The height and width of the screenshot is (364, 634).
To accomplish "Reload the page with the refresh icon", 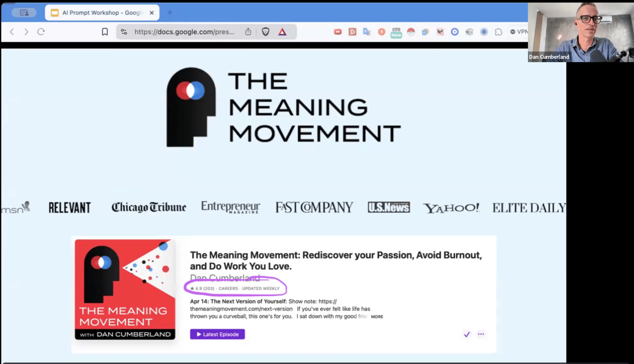I will [x=41, y=32].
